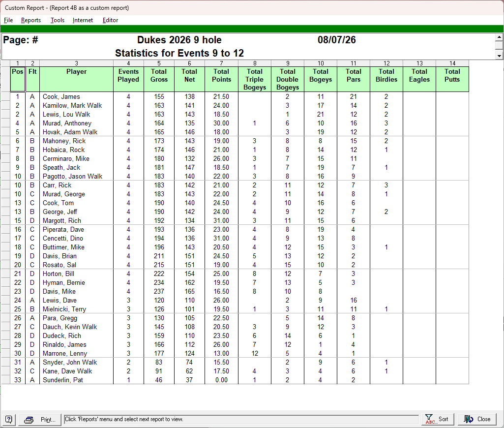This screenshot has width=504, height=428.
Task: Open the Internet menu
Action: [x=83, y=20]
